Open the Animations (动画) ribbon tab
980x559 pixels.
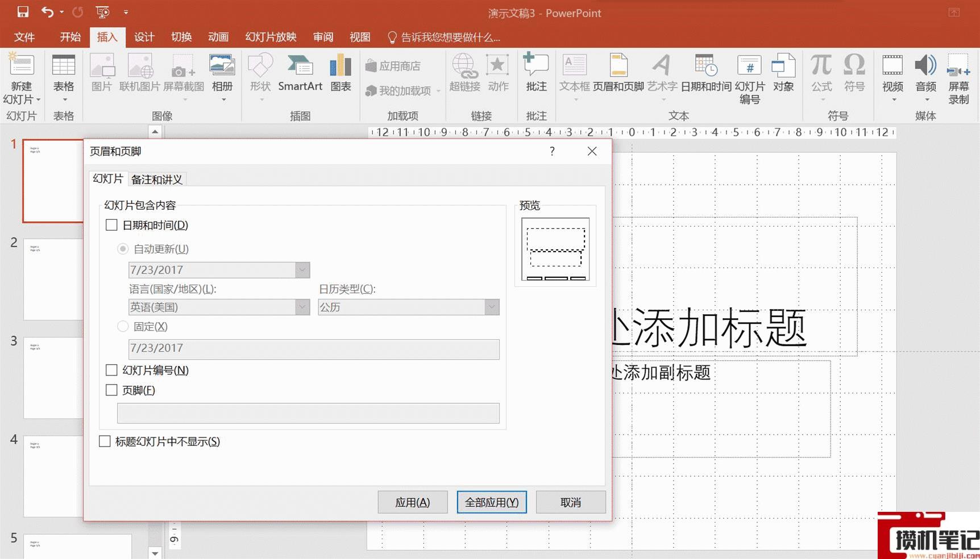click(218, 37)
